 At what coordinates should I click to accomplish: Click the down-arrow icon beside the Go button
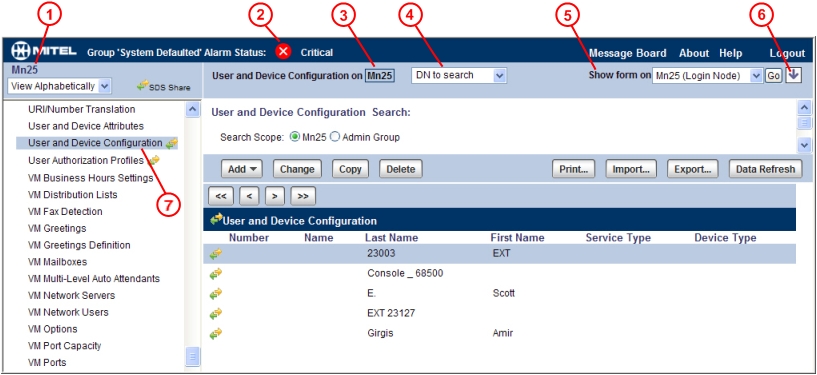(x=793, y=76)
